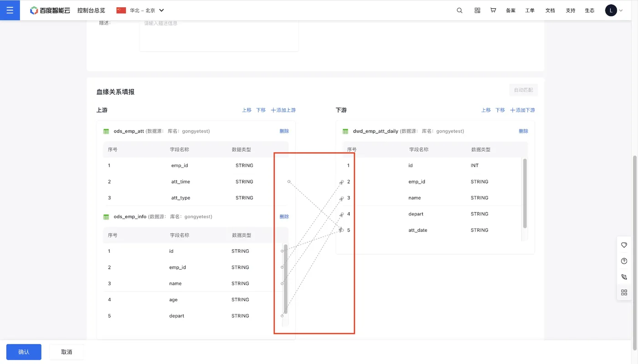The width and height of the screenshot is (638, 364).
Task: Select the att_time field in ods_emp_att
Action: [x=180, y=182]
